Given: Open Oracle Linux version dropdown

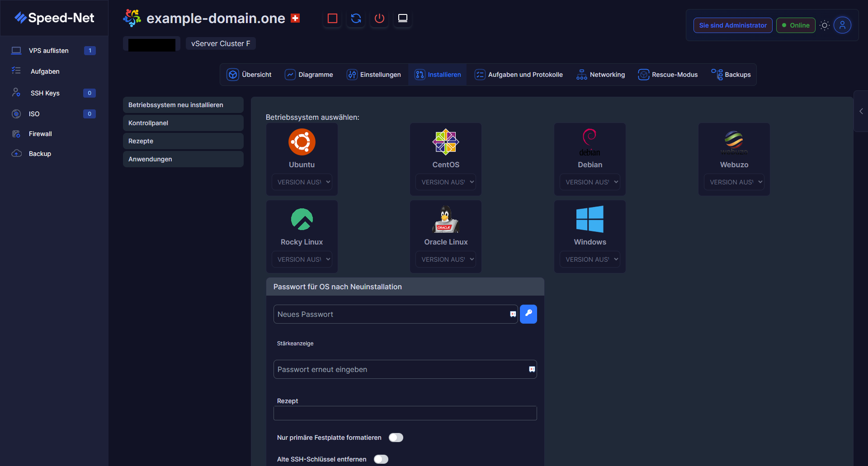Looking at the screenshot, I should pyautogui.click(x=446, y=259).
